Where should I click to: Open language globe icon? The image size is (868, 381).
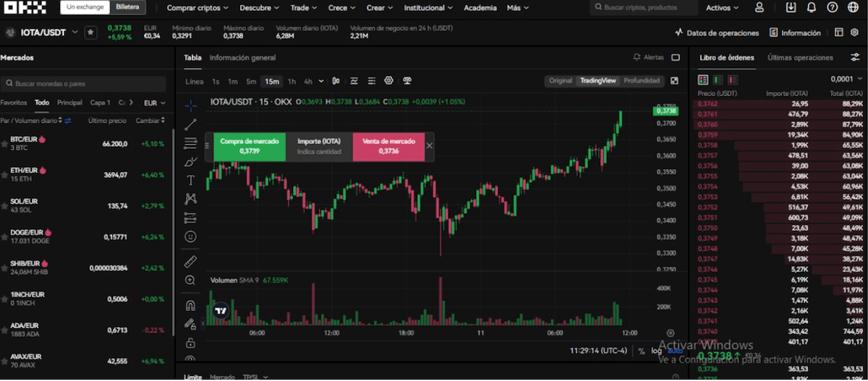pyautogui.click(x=853, y=8)
